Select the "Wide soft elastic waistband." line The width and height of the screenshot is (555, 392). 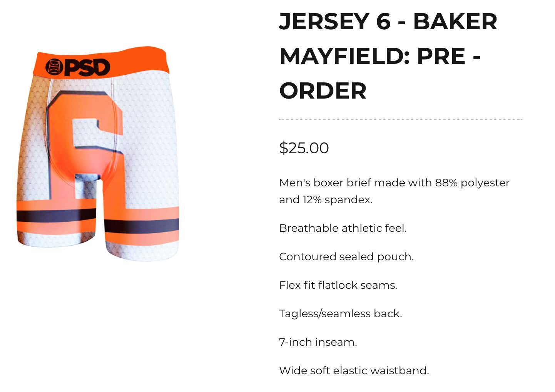click(x=354, y=370)
